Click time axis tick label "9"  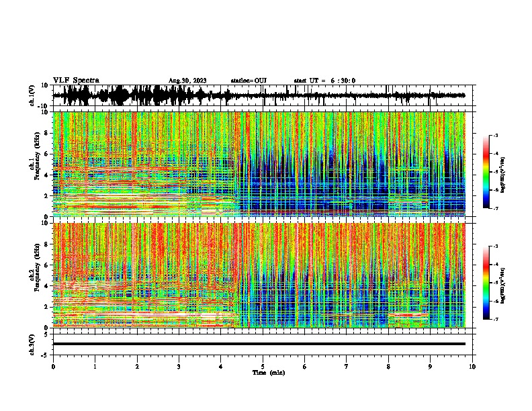[430, 367]
